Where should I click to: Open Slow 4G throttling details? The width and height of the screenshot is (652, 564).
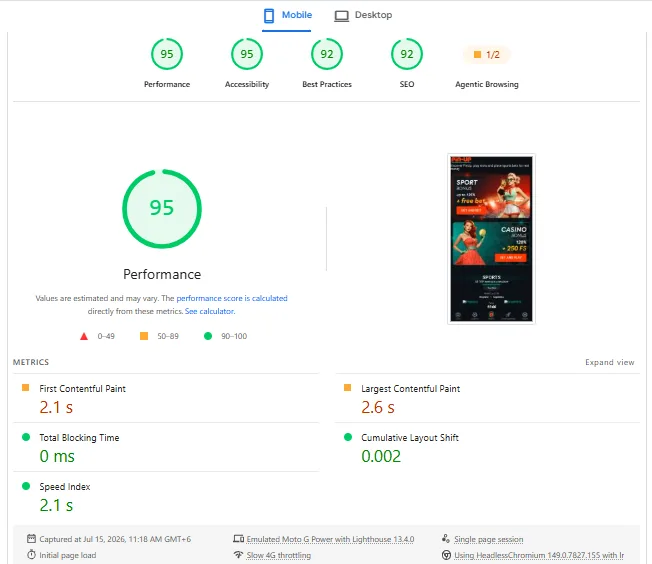pyautogui.click(x=279, y=555)
